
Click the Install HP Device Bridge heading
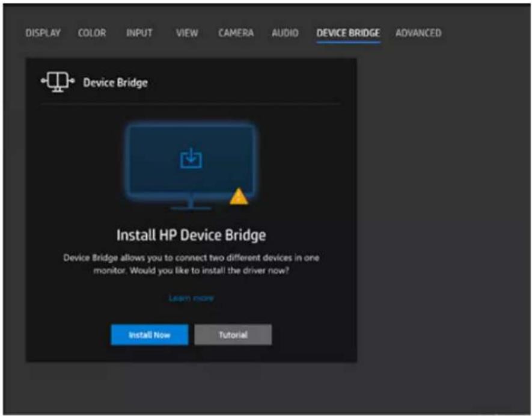pyautogui.click(x=191, y=235)
